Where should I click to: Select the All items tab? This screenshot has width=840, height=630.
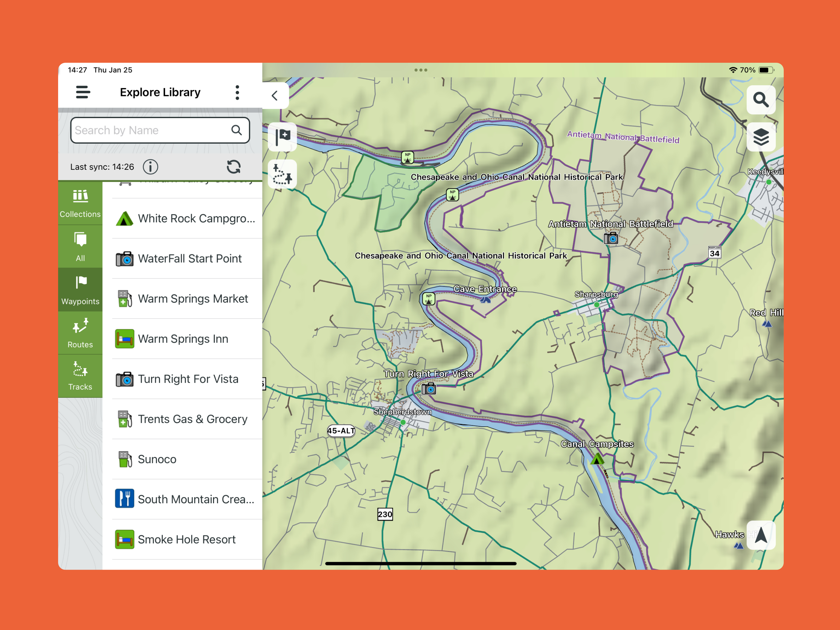80,247
